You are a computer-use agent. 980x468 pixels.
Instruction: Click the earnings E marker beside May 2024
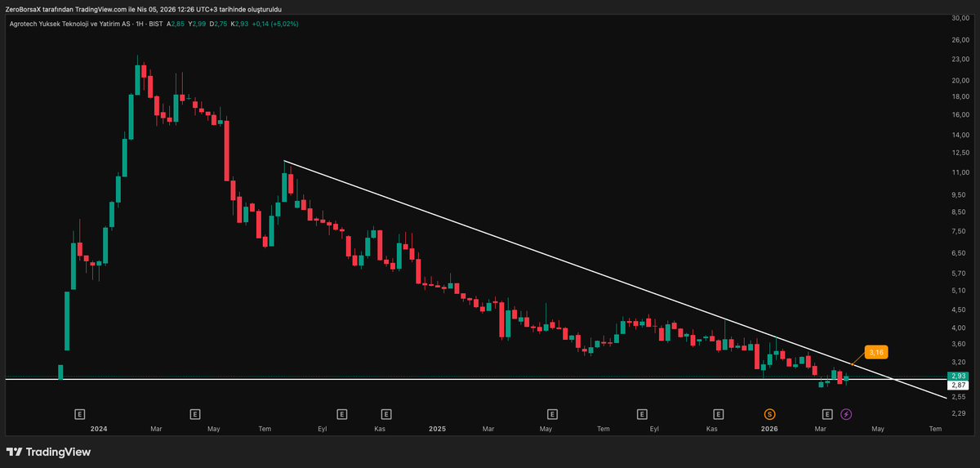194,414
